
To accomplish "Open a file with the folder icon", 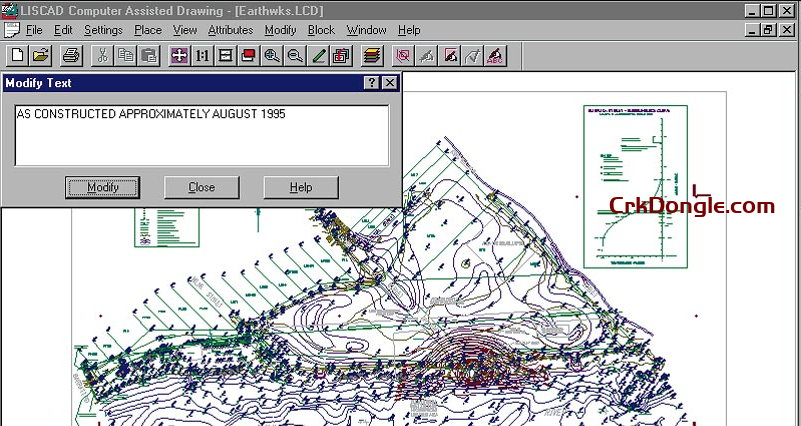I will tap(40, 54).
